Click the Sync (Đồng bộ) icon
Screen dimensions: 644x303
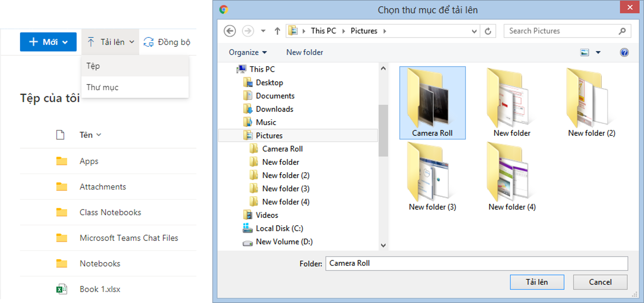pos(149,42)
